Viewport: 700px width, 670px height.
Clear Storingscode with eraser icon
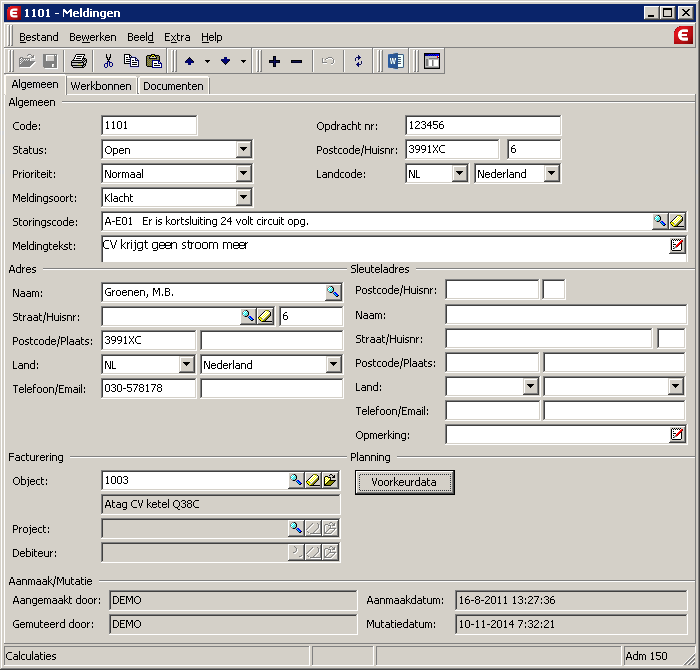tap(677, 221)
